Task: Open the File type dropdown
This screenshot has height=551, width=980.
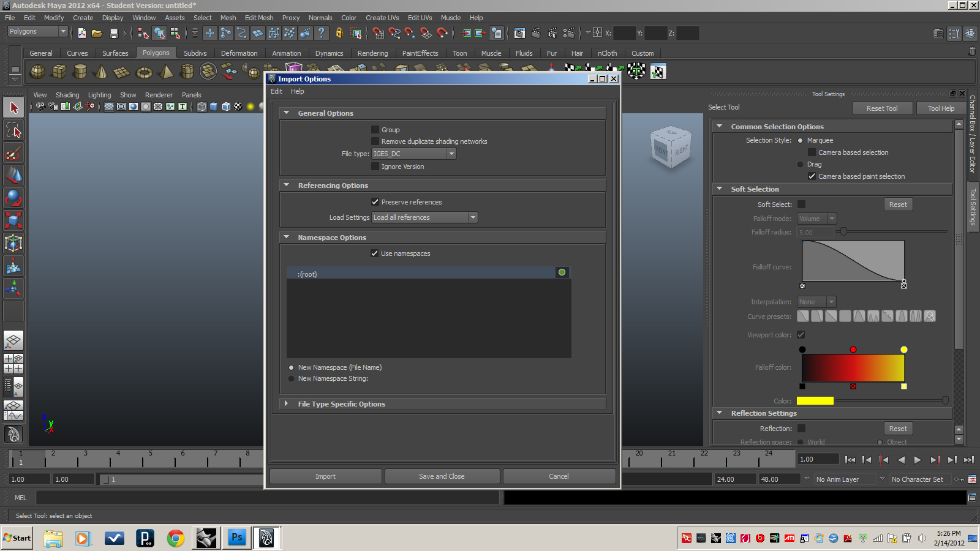Action: (451, 154)
